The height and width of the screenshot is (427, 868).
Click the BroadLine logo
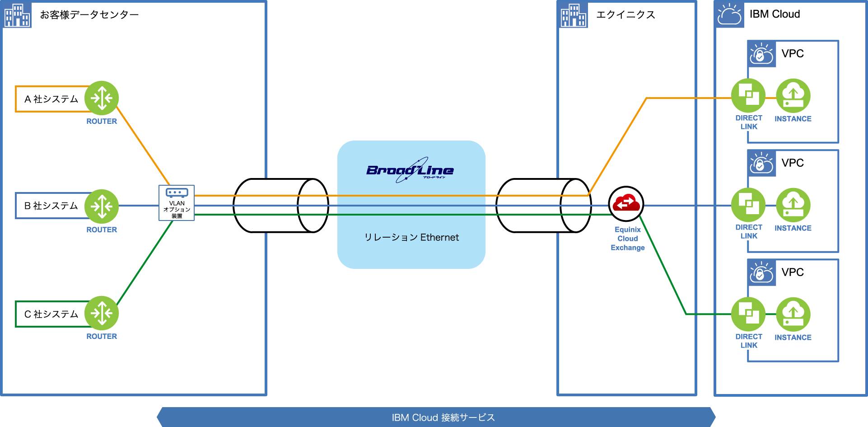(410, 170)
